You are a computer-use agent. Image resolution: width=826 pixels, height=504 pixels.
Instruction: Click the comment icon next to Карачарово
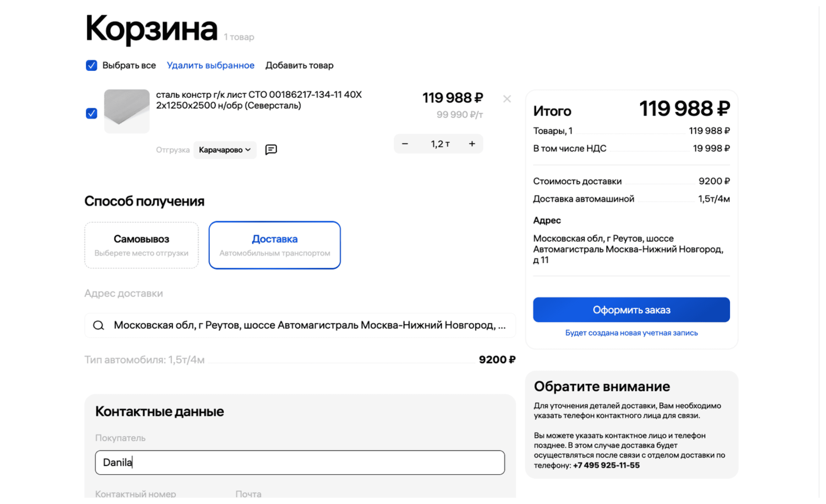(271, 149)
